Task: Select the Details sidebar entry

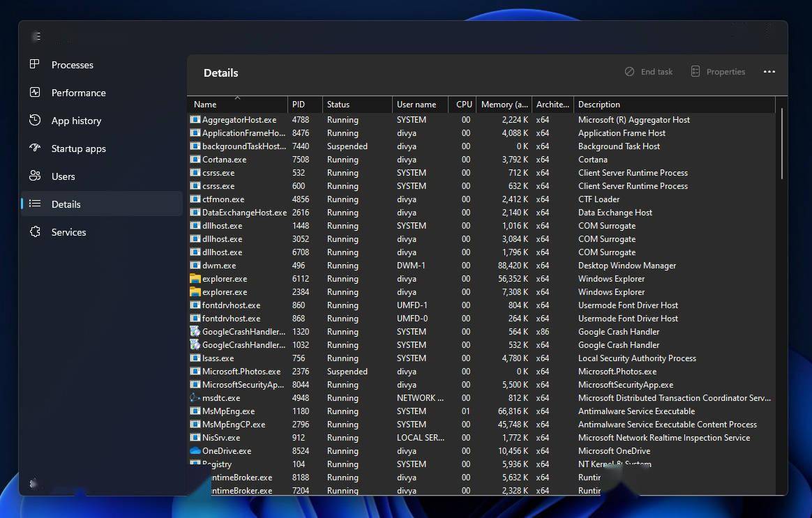Action: pyautogui.click(x=66, y=204)
